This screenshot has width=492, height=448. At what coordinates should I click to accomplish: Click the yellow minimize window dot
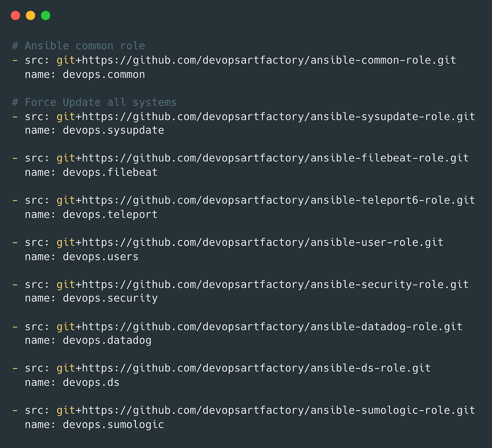click(x=30, y=15)
